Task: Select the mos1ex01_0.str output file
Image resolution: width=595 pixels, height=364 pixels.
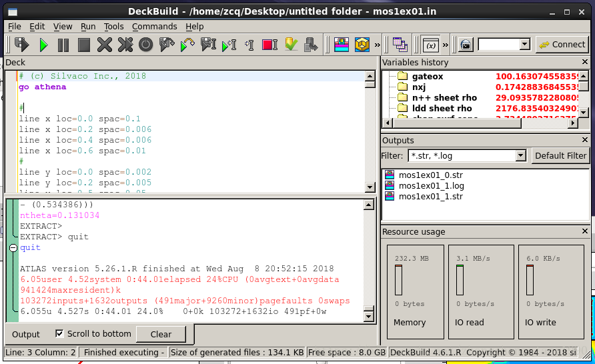Action: (430, 175)
